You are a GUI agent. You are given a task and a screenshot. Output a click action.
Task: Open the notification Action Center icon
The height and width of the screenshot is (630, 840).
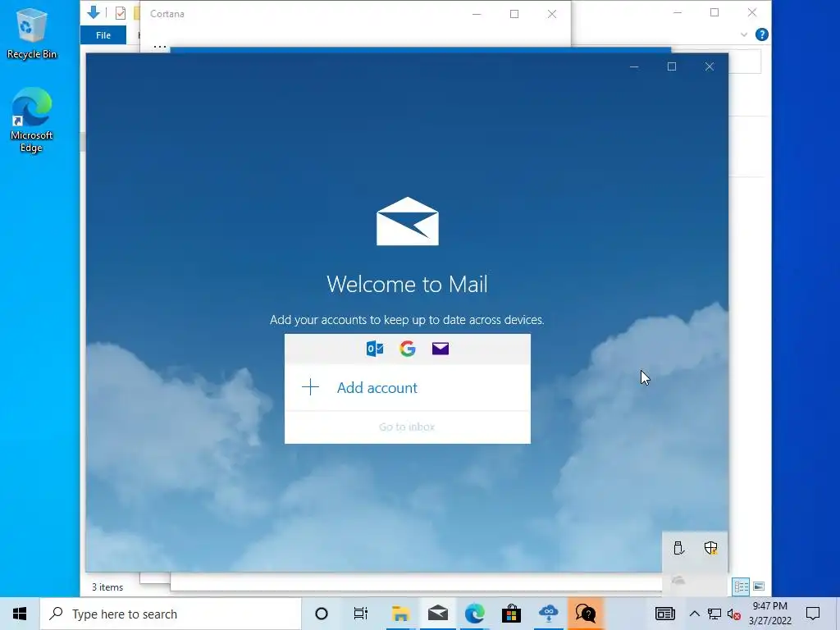click(813, 614)
